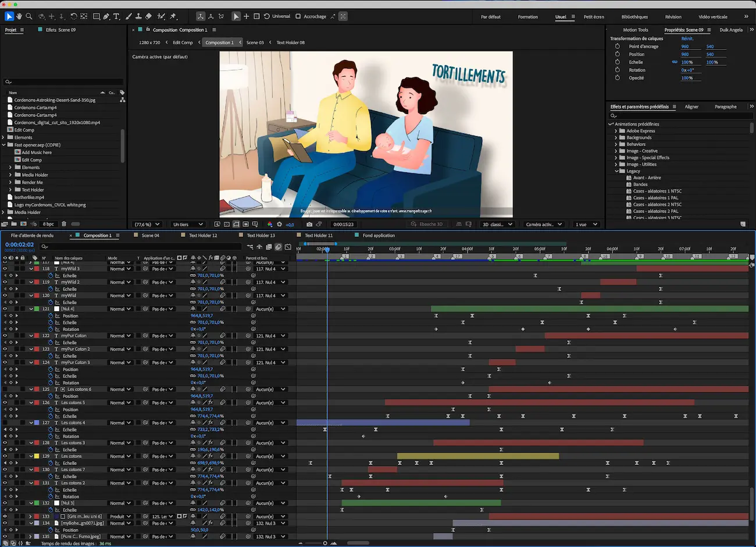Click the reset exposure icon in viewer
The width and height of the screenshot is (756, 547).
pos(280,224)
